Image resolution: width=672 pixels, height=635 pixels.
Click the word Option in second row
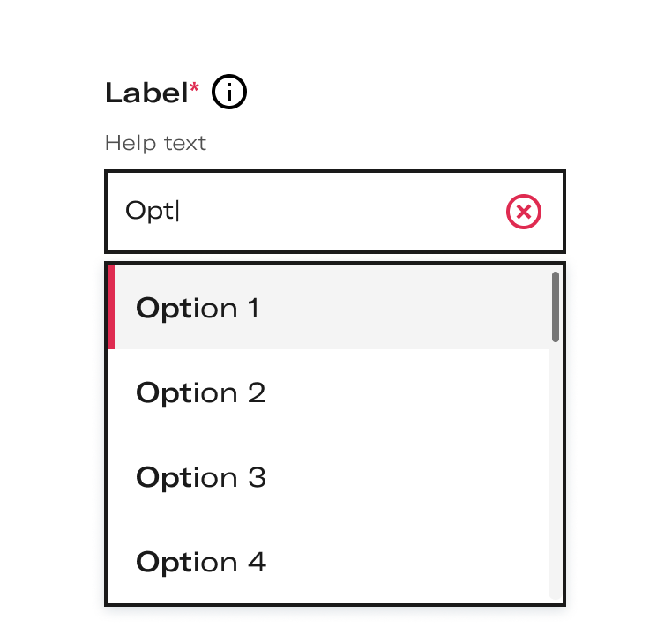186,393
